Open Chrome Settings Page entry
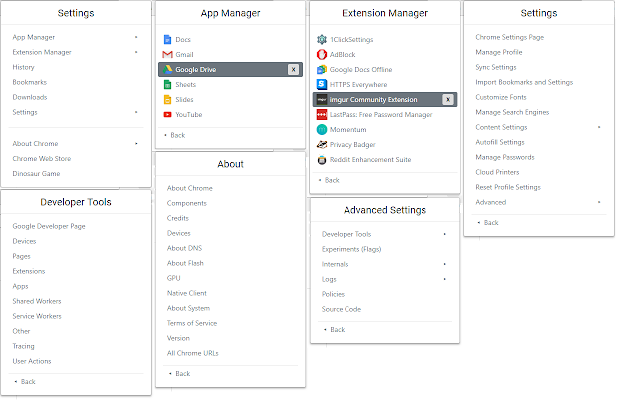The width and height of the screenshot is (640, 400). click(x=509, y=37)
